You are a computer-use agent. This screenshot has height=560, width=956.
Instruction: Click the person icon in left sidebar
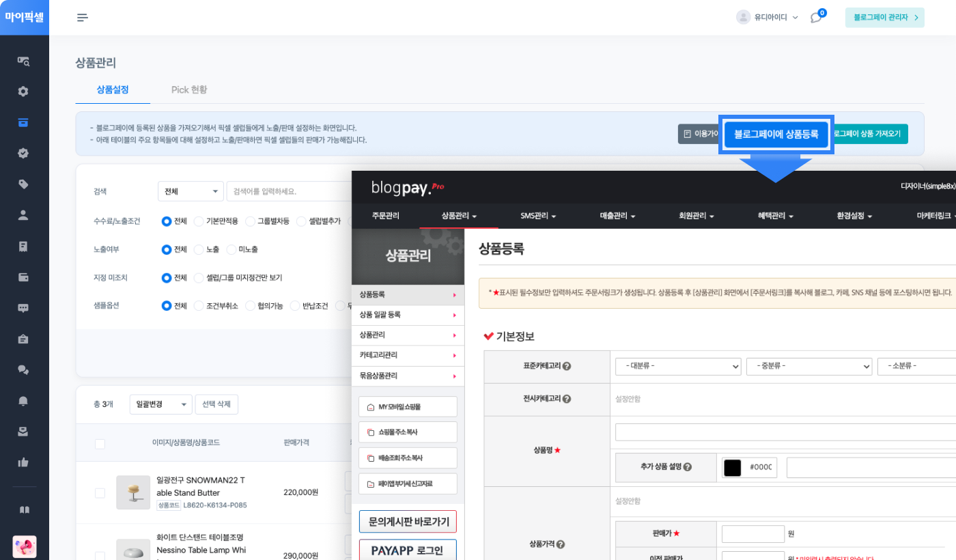(24, 215)
